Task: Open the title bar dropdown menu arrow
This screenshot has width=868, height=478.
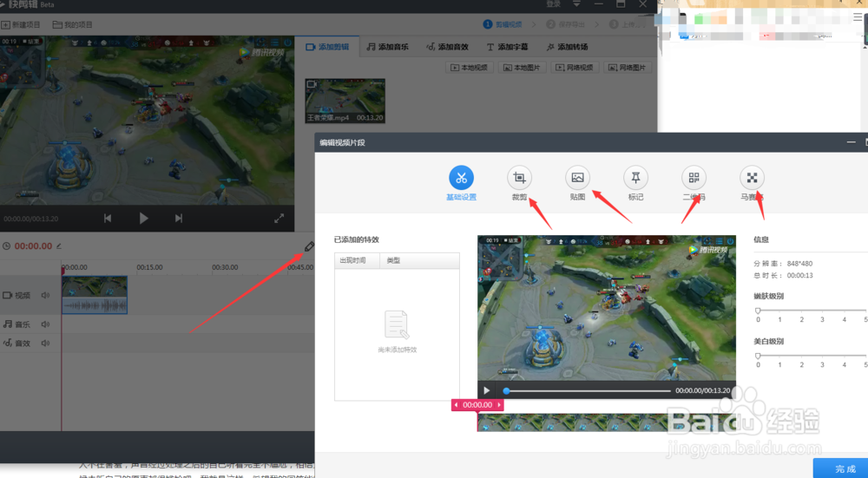Action: click(x=576, y=4)
